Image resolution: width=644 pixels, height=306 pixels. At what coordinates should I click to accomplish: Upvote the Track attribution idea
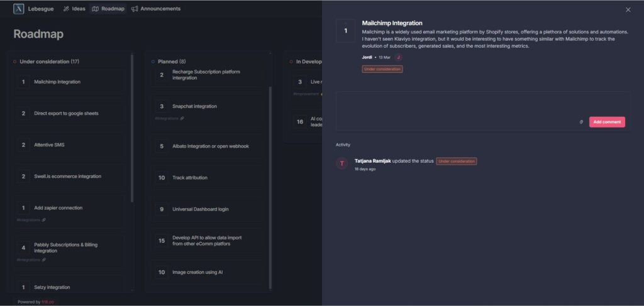click(162, 178)
